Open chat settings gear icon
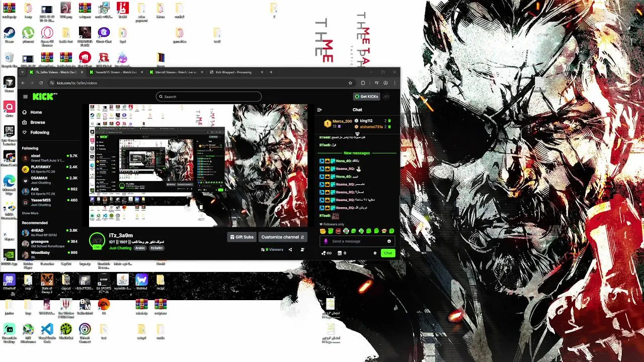Image resolution: width=644 pixels, height=362 pixels. coord(375,253)
